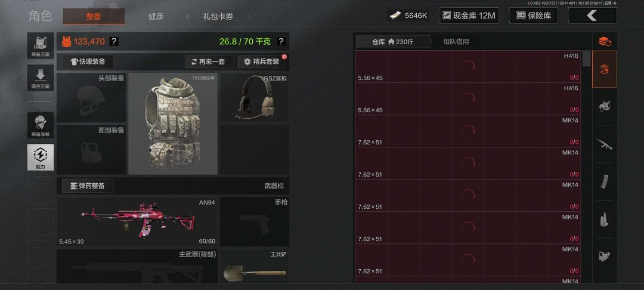
Task: Click the warehouse scrollbar handle
Action: coord(587,58)
